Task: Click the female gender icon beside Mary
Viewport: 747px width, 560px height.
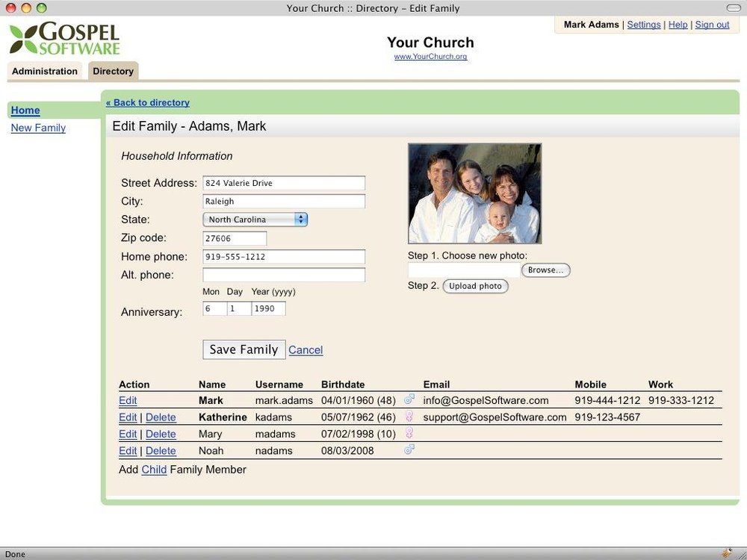Action: tap(409, 433)
